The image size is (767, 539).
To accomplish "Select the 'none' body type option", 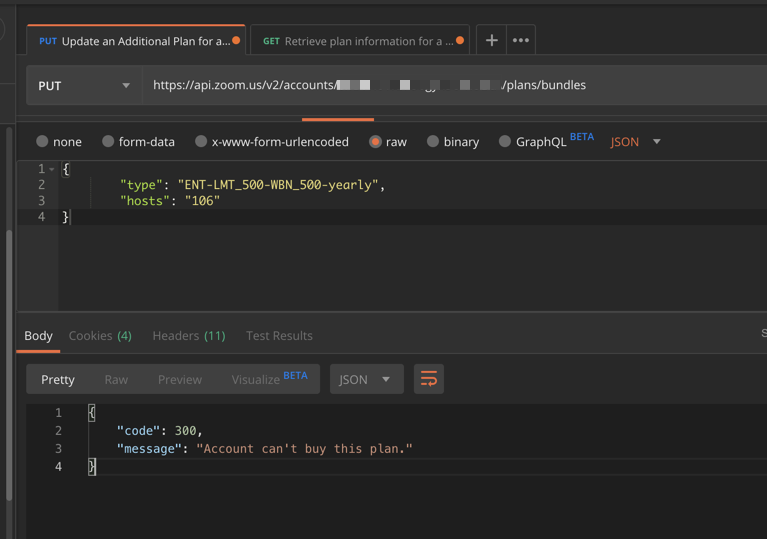I will point(42,142).
